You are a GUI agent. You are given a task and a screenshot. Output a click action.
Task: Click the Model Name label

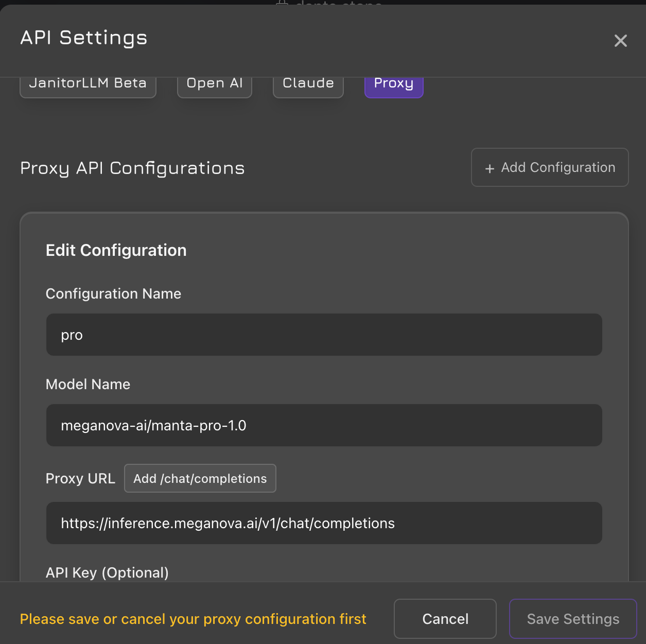[x=88, y=385]
